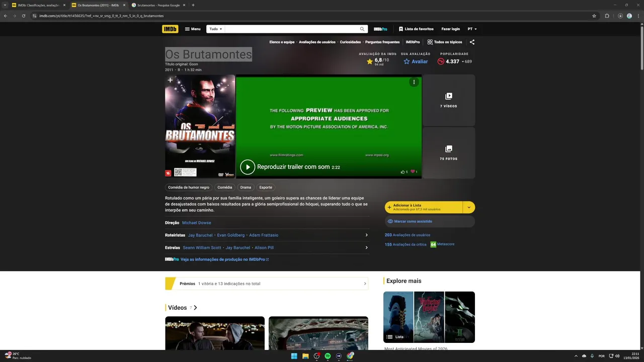Select the Comédia genre chip
Viewport: 644px width, 362px height.
point(225,188)
